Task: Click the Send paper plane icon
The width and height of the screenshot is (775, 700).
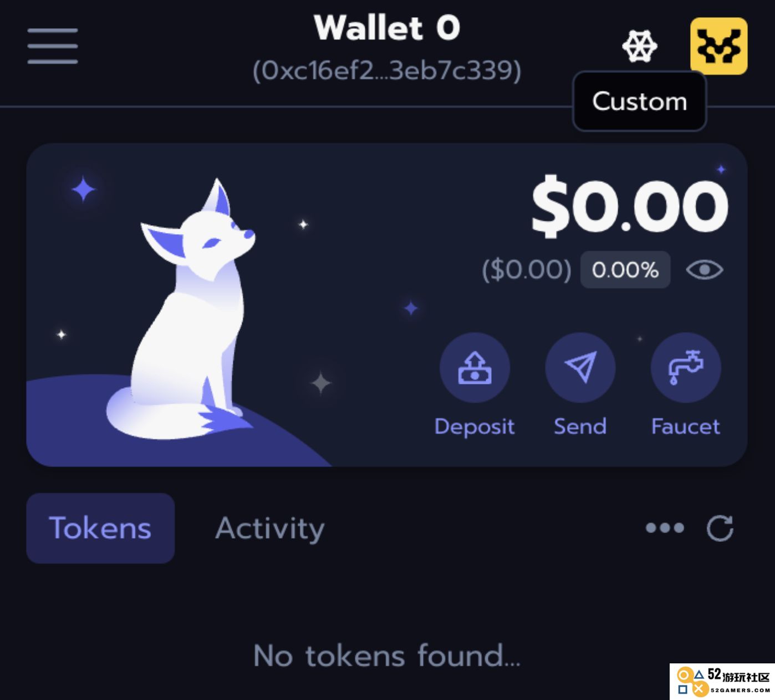Action: (x=580, y=367)
